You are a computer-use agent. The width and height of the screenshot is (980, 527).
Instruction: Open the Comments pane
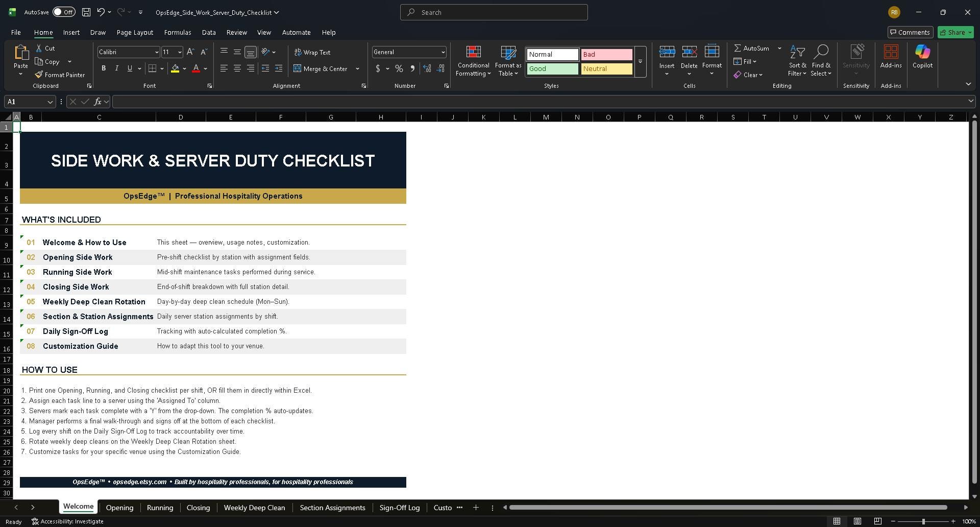coord(910,32)
